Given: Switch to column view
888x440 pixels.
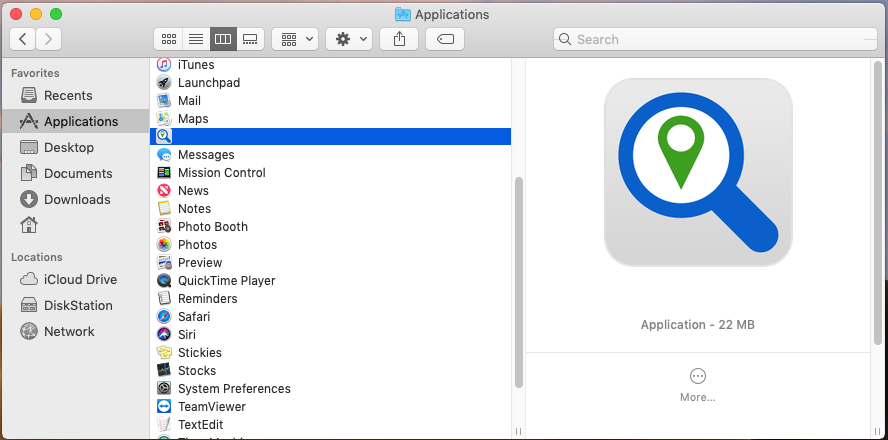Looking at the screenshot, I should tap(223, 39).
